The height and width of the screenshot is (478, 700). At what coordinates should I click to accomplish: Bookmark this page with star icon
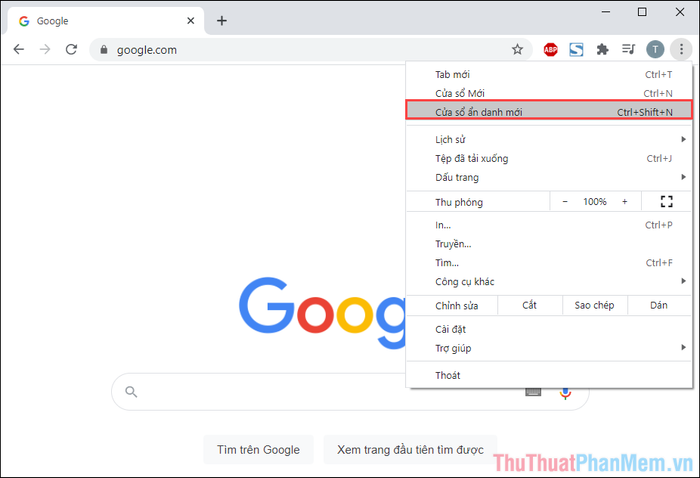click(517, 49)
